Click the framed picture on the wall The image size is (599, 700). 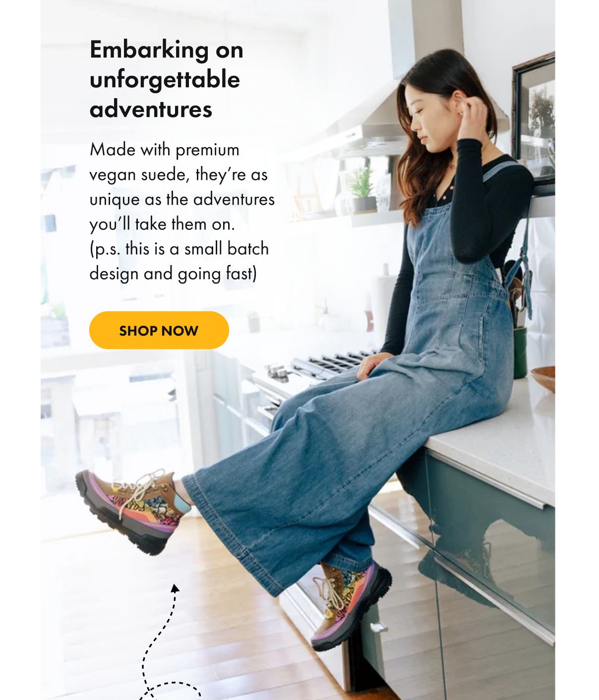point(534,117)
